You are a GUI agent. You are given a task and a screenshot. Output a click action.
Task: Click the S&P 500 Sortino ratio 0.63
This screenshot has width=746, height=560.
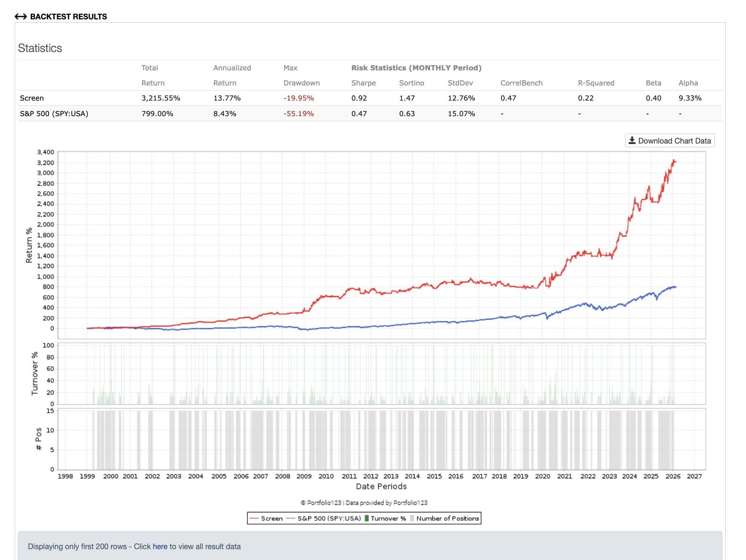pos(407,114)
